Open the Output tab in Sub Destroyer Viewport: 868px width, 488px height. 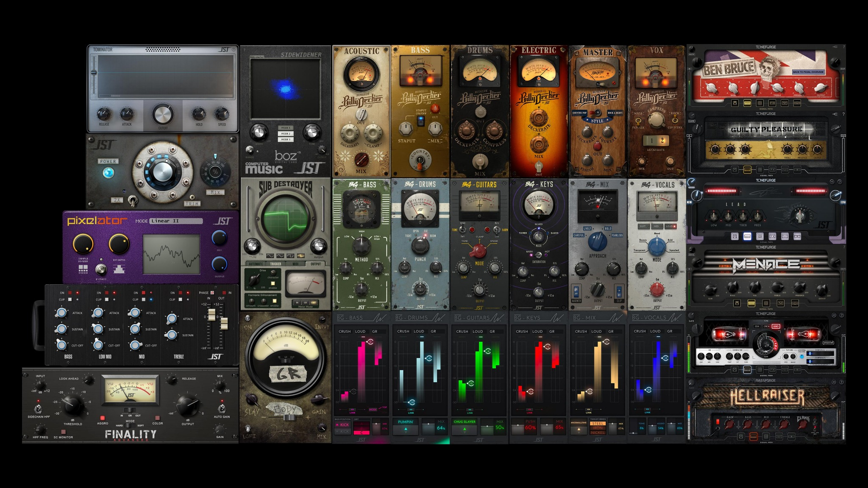click(316, 264)
